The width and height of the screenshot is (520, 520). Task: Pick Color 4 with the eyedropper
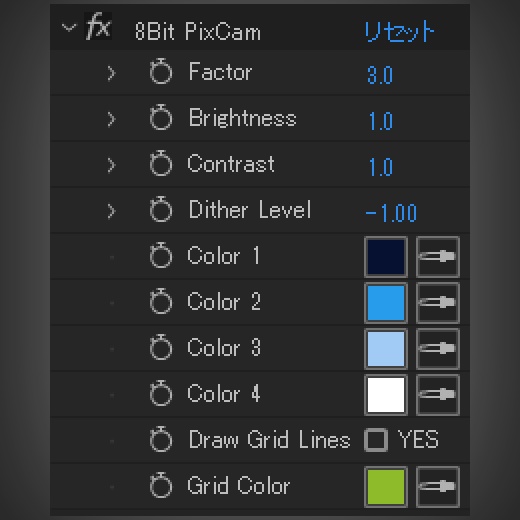(x=438, y=395)
